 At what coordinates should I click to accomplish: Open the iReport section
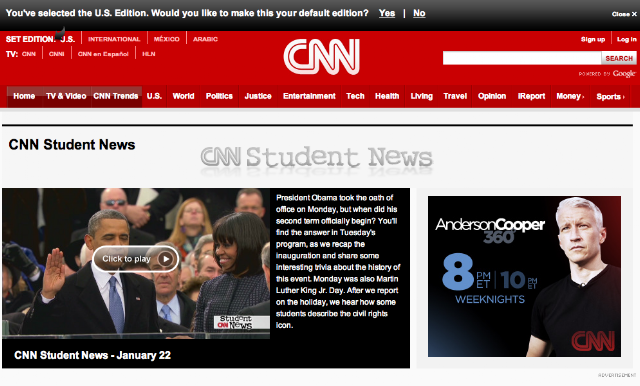coord(531,96)
